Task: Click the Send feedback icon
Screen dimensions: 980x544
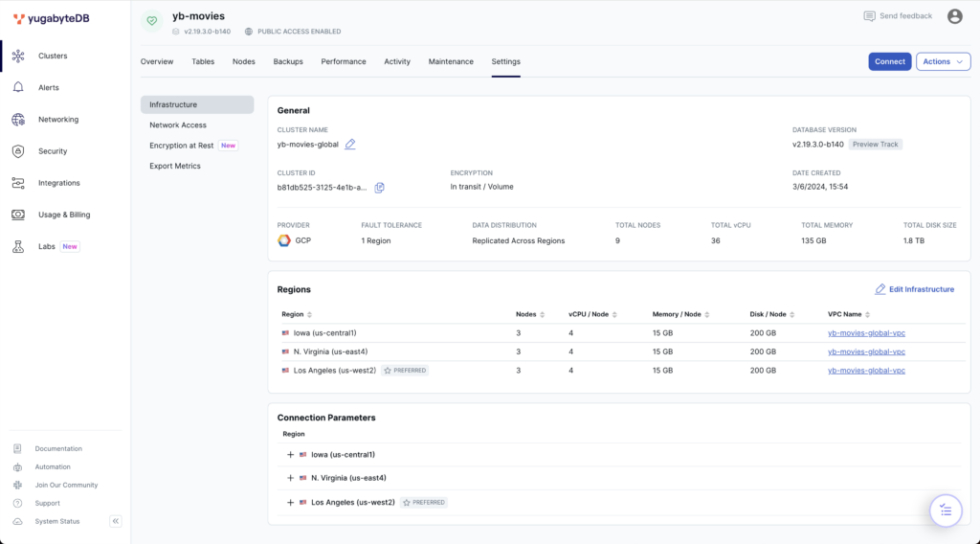Action: click(869, 16)
